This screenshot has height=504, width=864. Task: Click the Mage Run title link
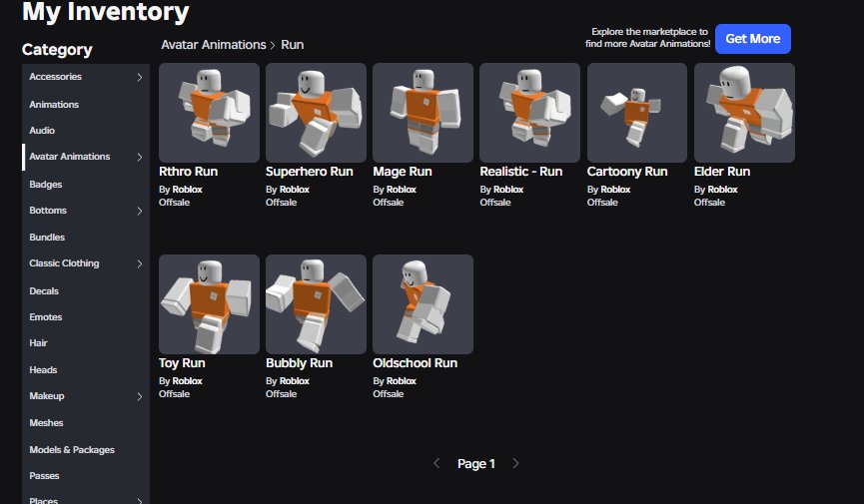pos(403,172)
